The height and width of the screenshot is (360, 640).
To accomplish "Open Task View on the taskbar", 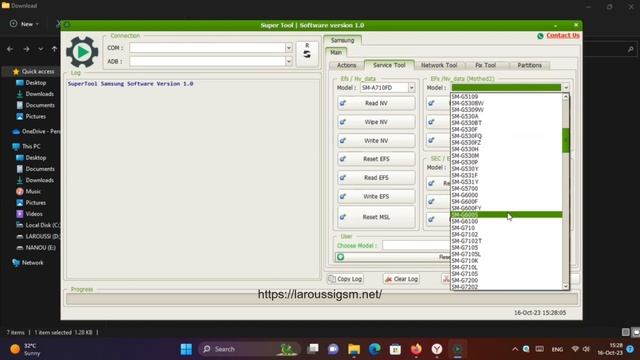I will pos(313,349).
